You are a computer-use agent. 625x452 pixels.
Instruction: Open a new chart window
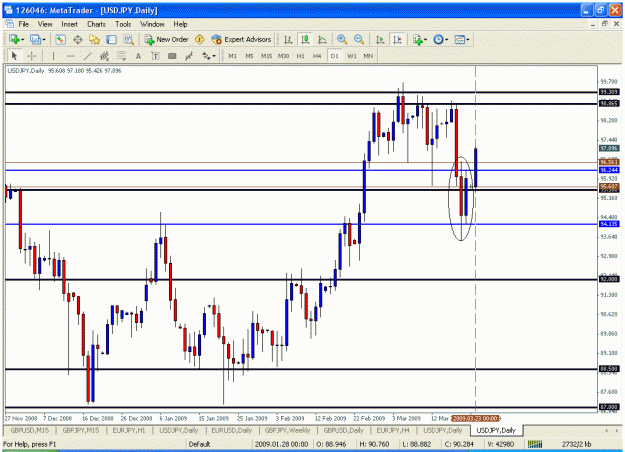[14, 39]
